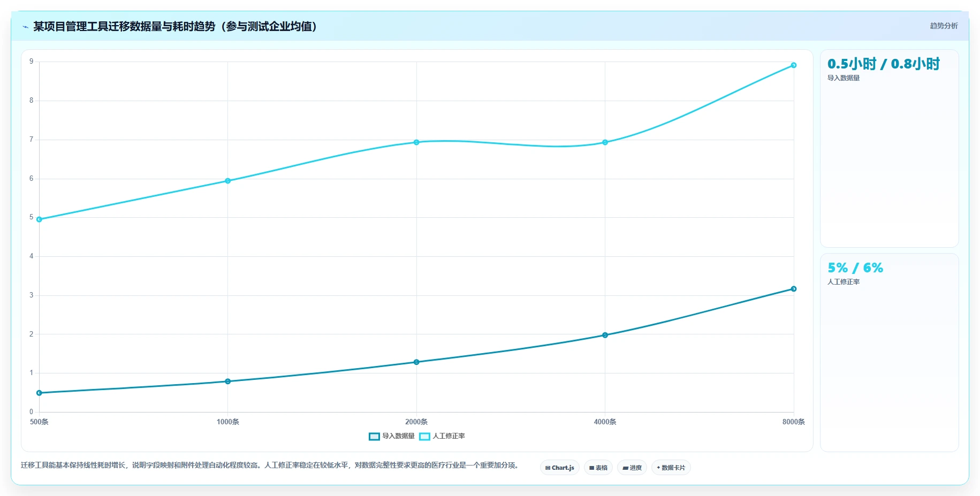The image size is (980, 496).
Task: Click the y-axis label 0
Action: coord(32,412)
